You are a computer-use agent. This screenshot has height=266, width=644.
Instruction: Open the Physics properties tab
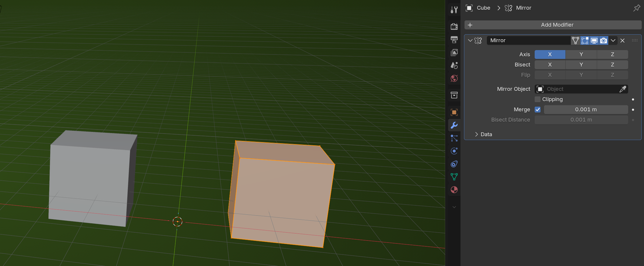pos(454,151)
